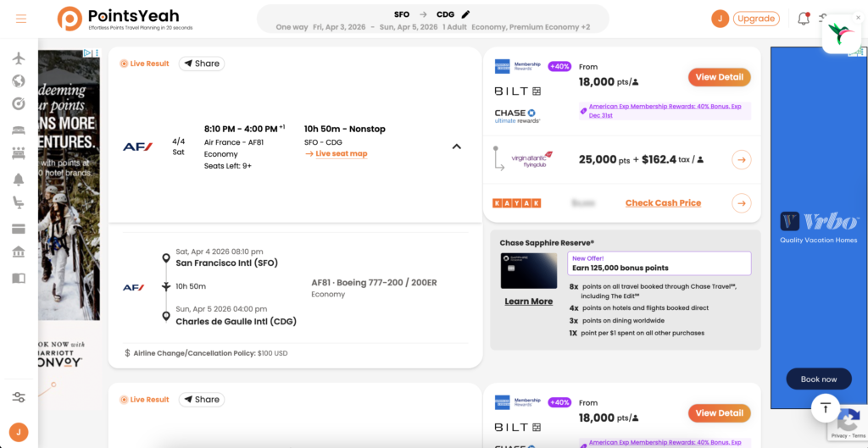Click 'Charles de Gaulle Intl (CDG)' text
The width and height of the screenshot is (868, 448).
point(236,321)
